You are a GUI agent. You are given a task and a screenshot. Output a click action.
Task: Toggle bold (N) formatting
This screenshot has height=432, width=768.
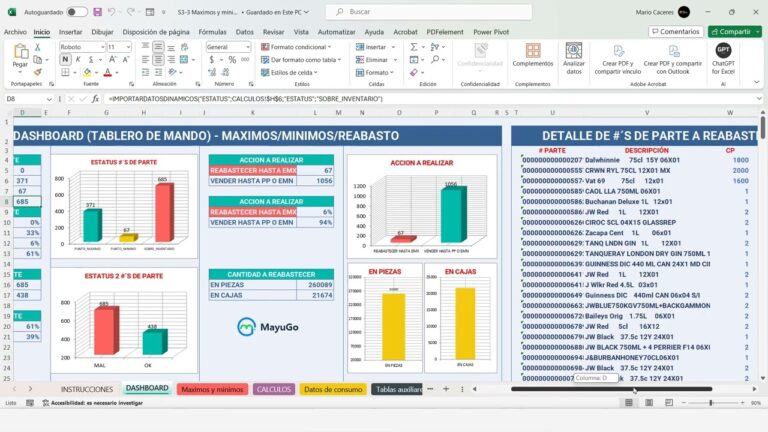coord(65,59)
